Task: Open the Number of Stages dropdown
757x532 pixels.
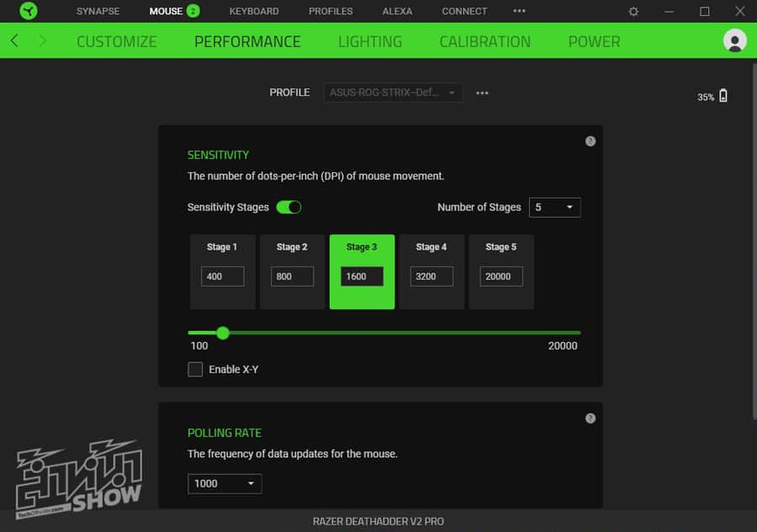Action: 554,207
